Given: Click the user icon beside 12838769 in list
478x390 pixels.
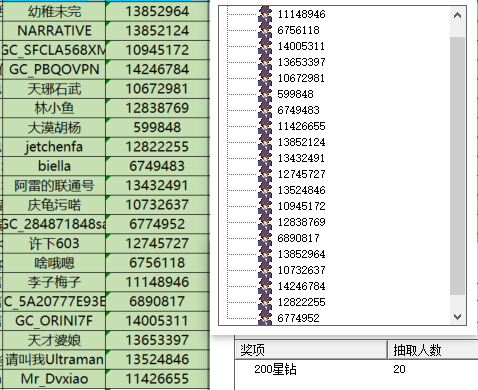Looking at the screenshot, I should click(x=265, y=222).
